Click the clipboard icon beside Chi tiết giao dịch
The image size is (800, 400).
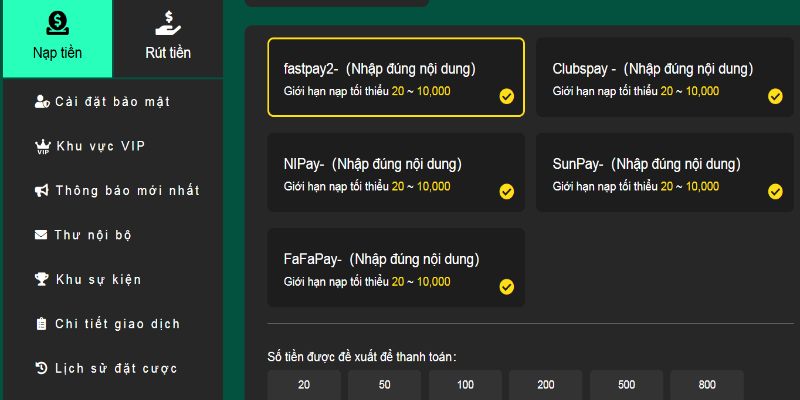click(41, 324)
